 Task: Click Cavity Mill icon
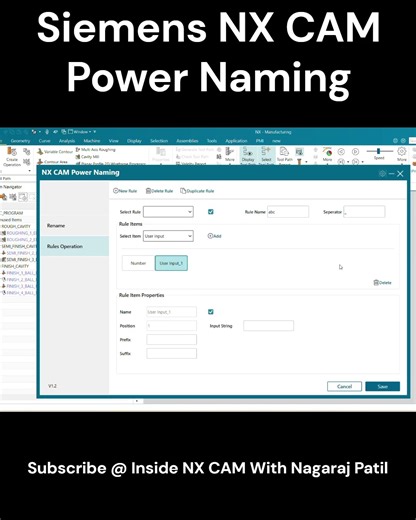(x=88, y=157)
